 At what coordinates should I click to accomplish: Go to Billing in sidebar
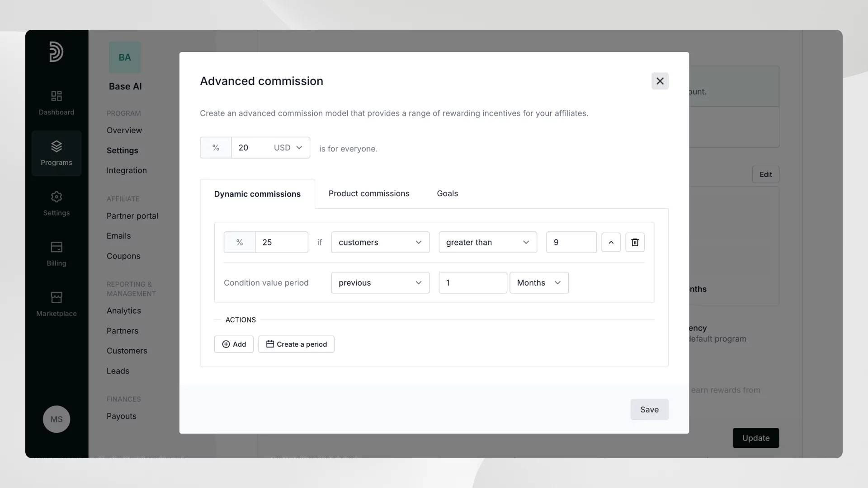coord(57,254)
